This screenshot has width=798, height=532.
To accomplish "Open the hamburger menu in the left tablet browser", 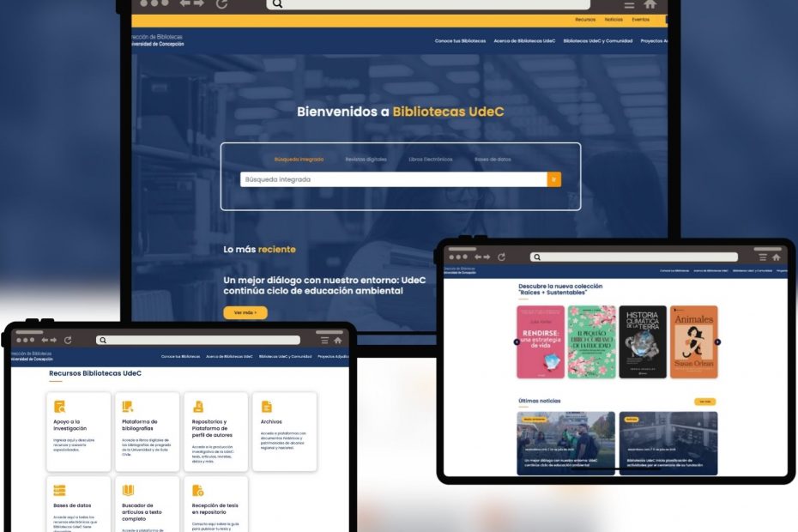I will [x=324, y=340].
